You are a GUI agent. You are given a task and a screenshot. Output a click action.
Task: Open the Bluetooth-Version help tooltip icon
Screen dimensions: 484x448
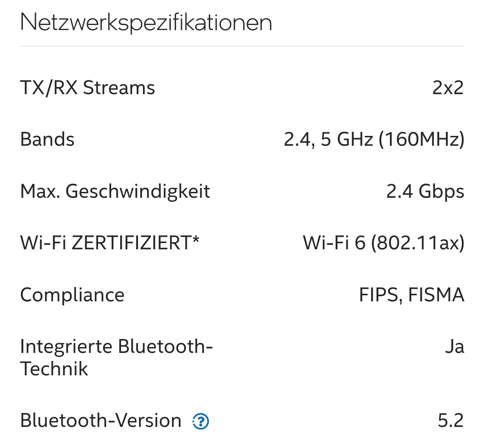(x=201, y=421)
